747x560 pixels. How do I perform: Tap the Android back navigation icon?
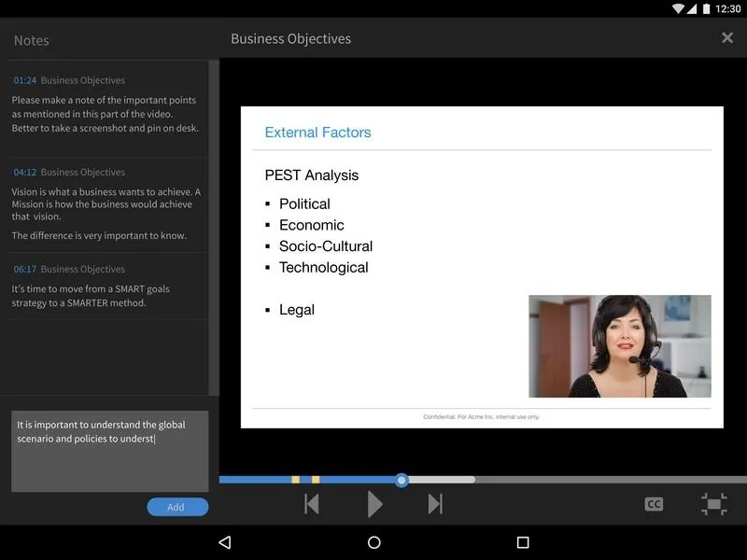click(225, 542)
